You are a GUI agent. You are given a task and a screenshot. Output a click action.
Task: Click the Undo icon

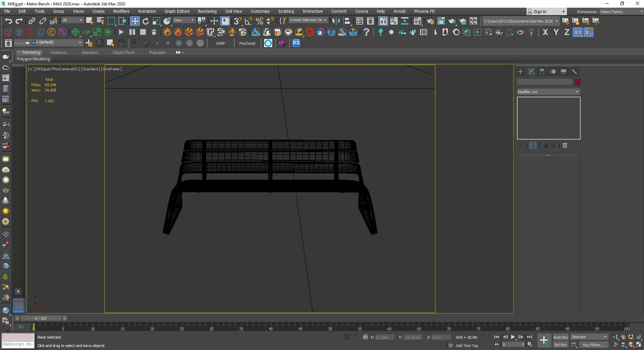click(9, 21)
